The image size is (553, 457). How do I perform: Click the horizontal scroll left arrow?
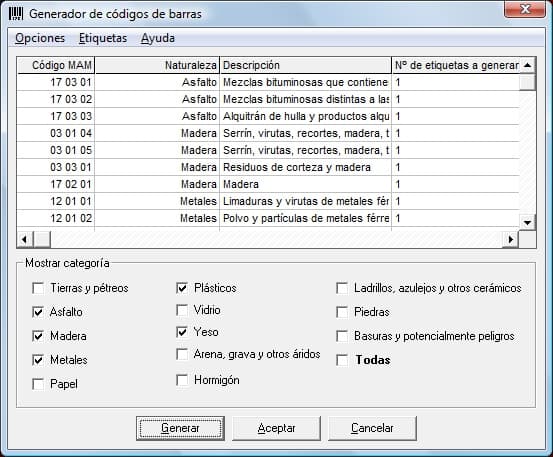[x=25, y=239]
